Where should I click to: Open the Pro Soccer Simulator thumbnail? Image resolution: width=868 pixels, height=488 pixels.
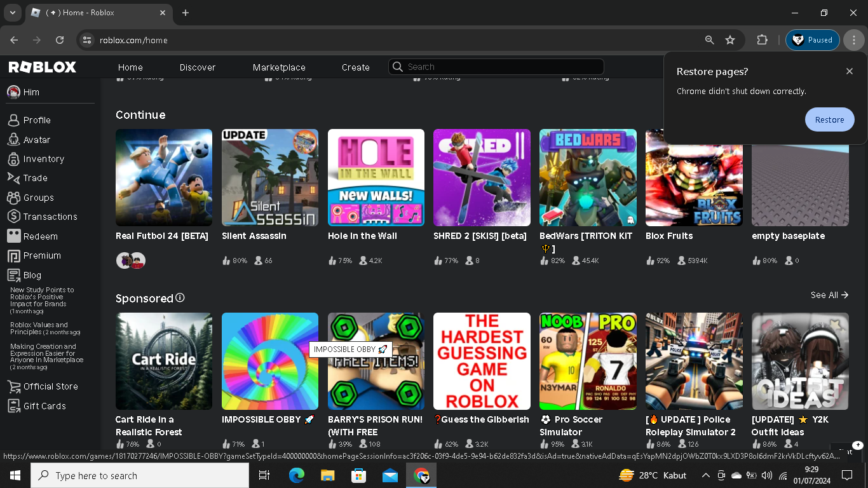588,361
